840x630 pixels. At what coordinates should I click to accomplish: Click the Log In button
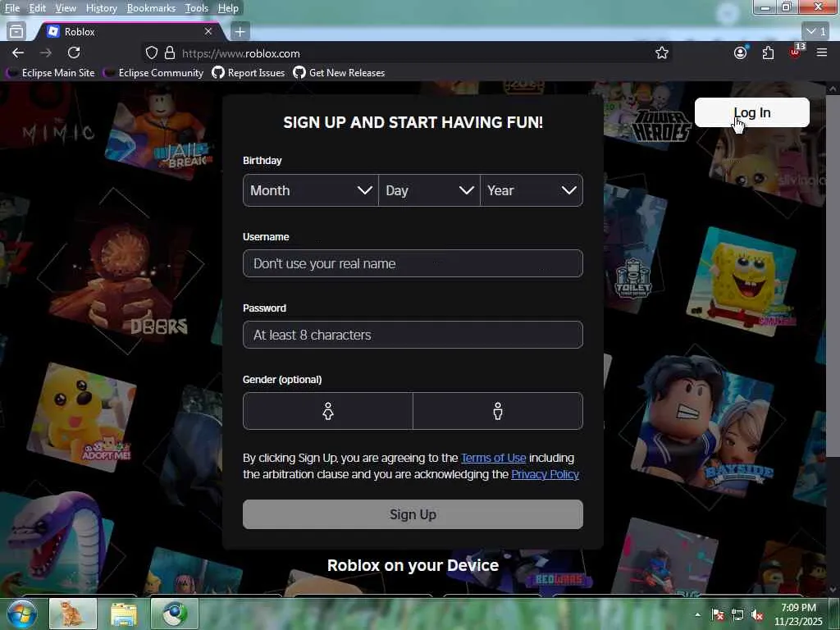751,112
